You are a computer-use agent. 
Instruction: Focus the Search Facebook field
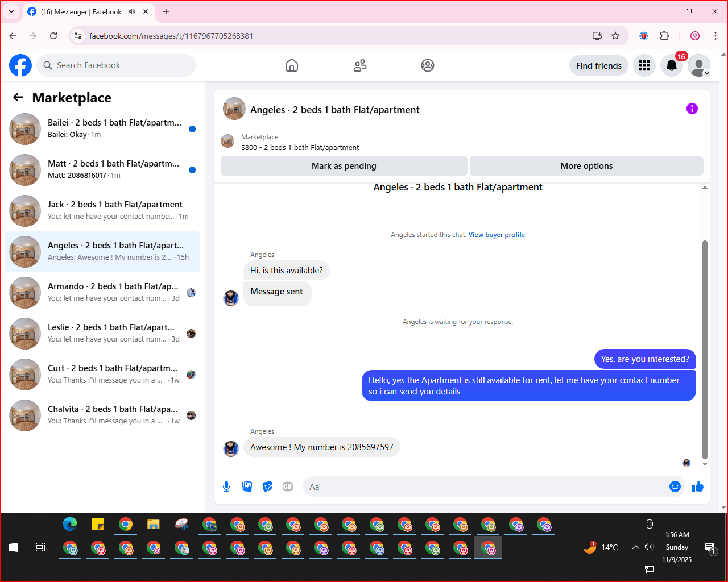point(116,65)
